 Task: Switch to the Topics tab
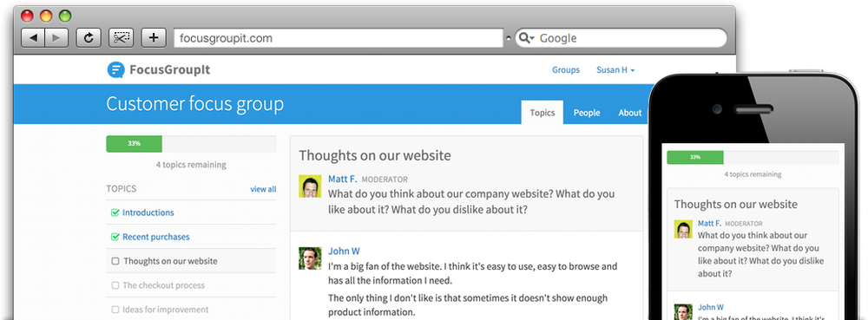[x=542, y=112]
